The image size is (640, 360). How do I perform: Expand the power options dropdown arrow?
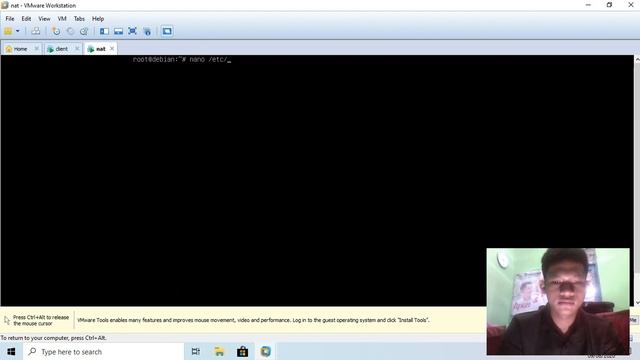coord(18,31)
